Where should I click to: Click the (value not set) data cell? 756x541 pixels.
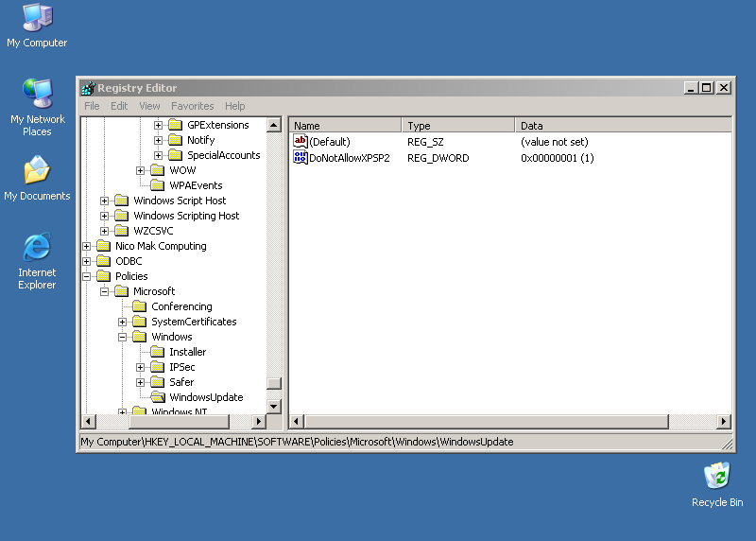pos(555,142)
